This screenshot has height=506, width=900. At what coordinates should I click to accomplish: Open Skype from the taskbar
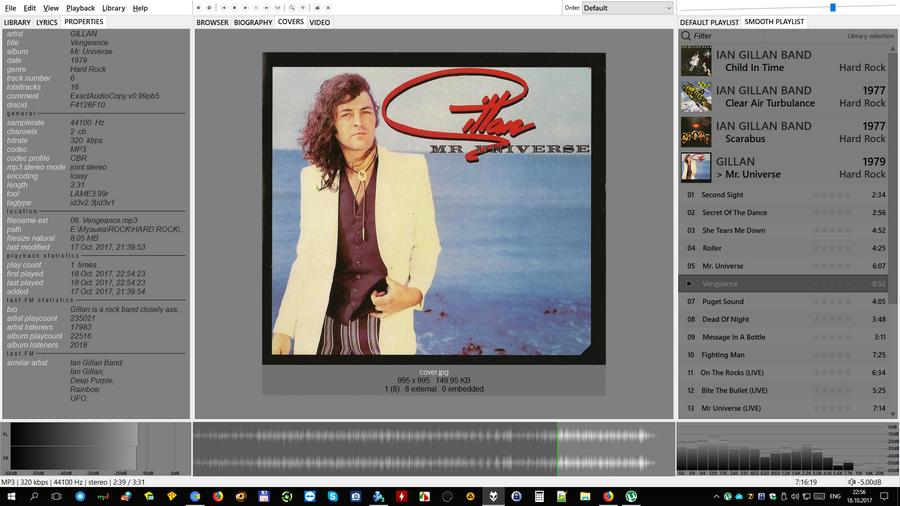333,496
